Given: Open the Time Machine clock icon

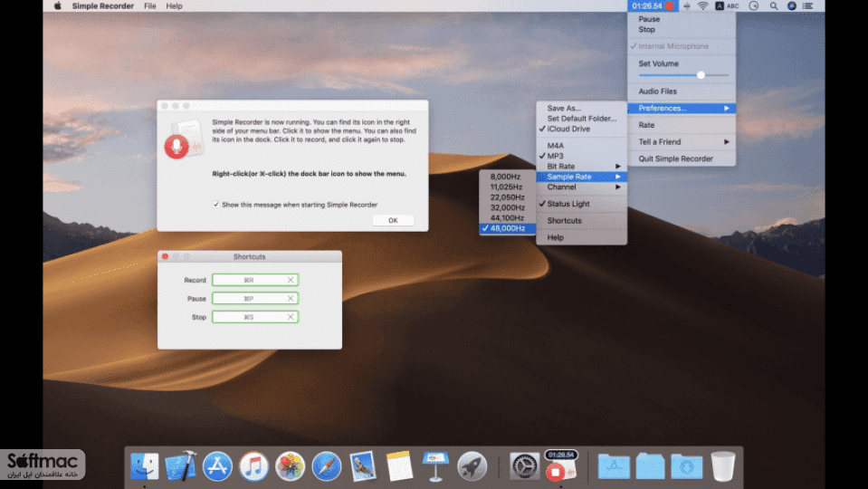Looking at the screenshot, I should coord(754,6).
